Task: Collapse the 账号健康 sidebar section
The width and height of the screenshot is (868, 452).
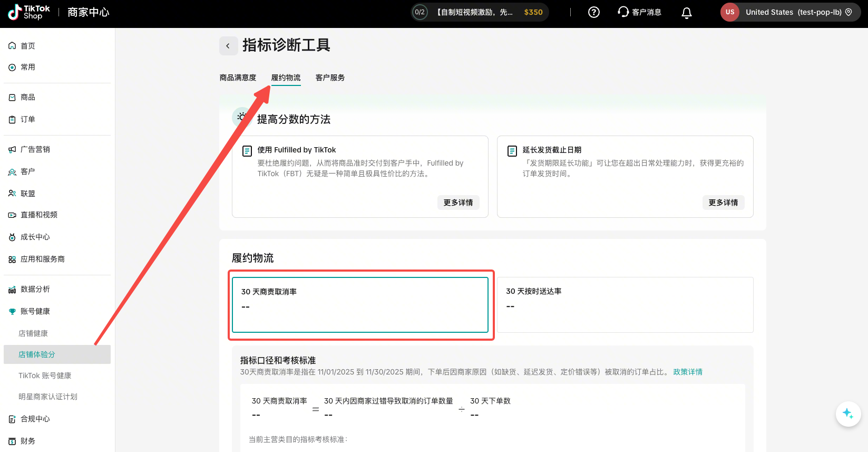Action: coord(35,311)
